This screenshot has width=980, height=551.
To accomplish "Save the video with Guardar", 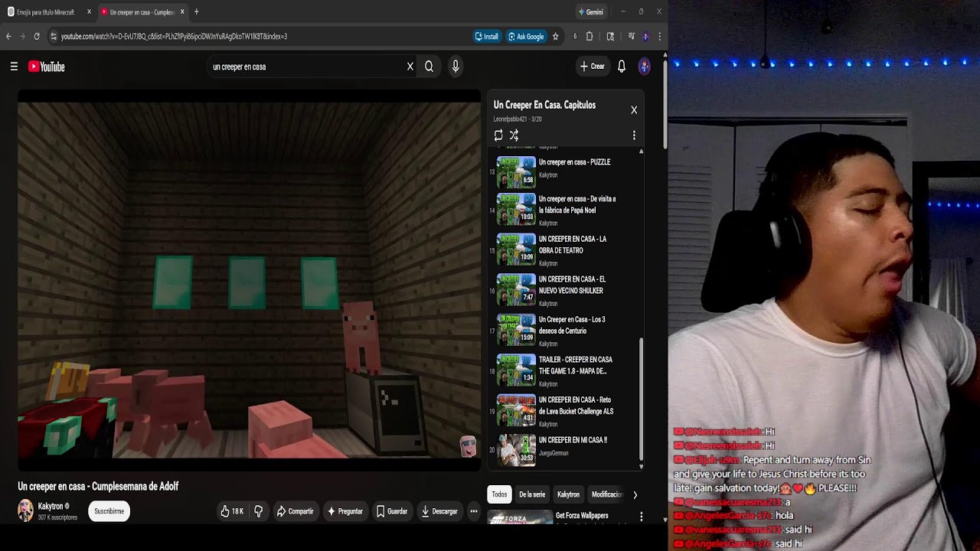I will pos(392,511).
